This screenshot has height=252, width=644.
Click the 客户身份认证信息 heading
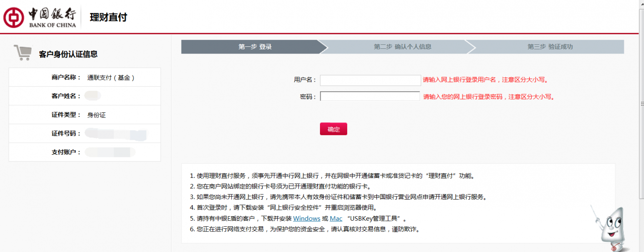68,54
